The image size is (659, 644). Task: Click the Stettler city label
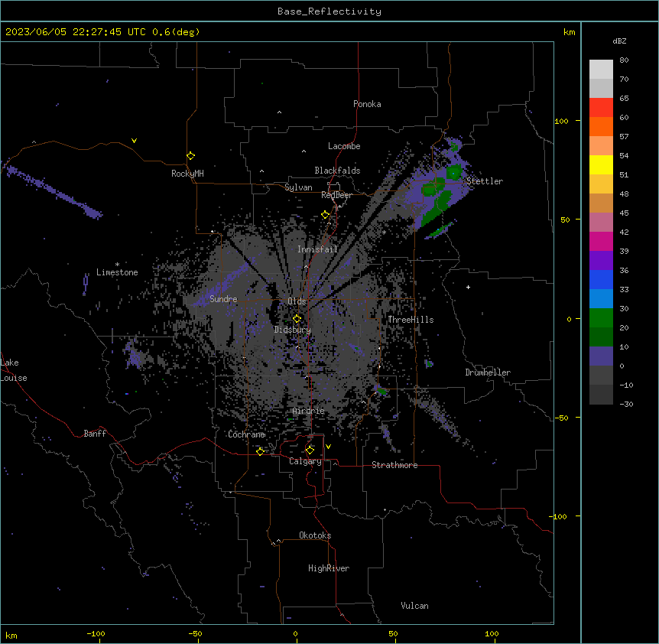click(x=485, y=181)
